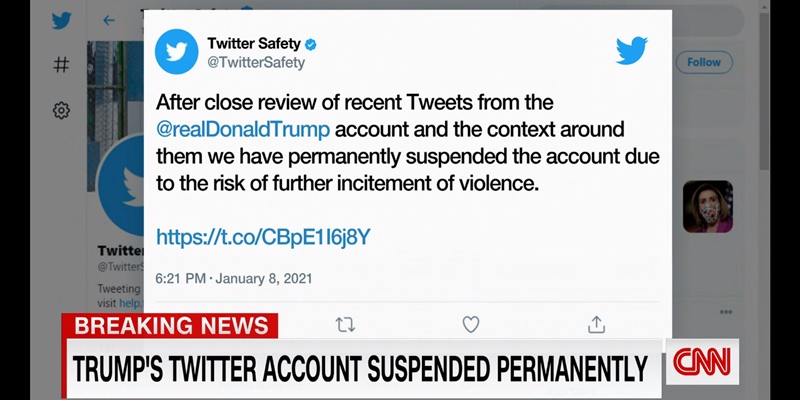Click the blue verified badge beside Twitter Safety
Screen dimensions: 800x400
pos(311,44)
